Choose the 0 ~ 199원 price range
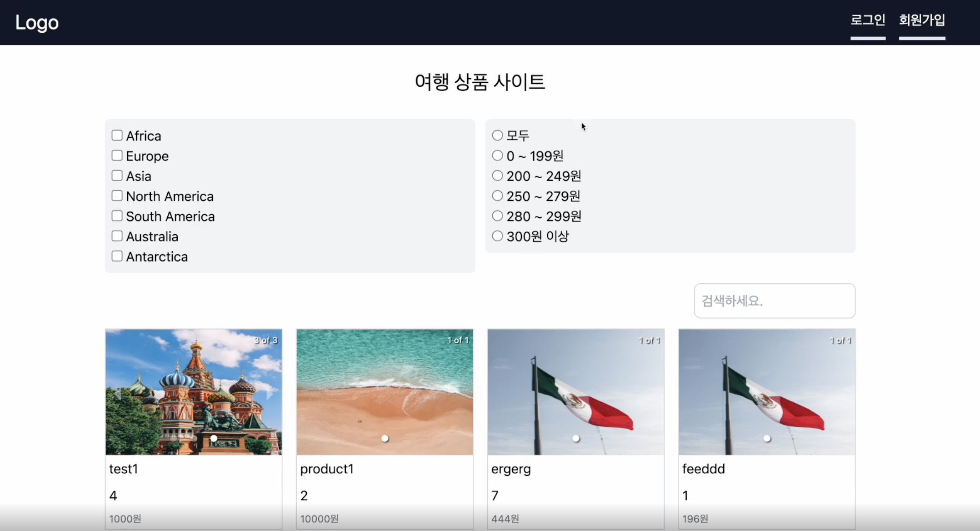This screenshot has width=980, height=531. [x=497, y=155]
